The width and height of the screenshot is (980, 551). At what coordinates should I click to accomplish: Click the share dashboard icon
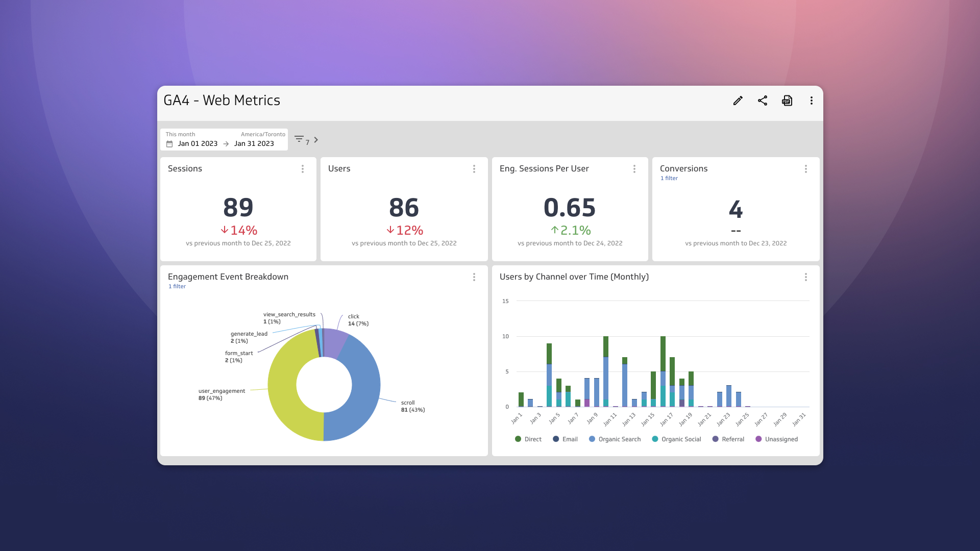(x=763, y=101)
